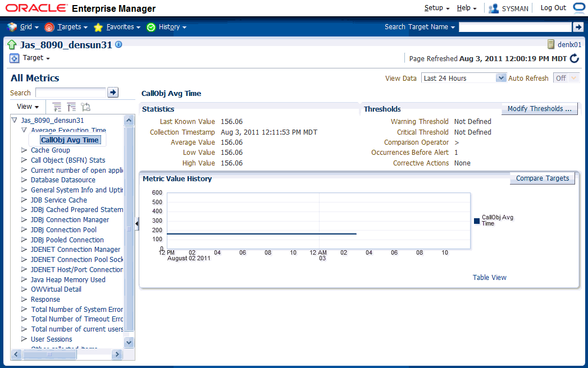Open the Setup menu
Screen dimensions: 588x368
coord(437,8)
